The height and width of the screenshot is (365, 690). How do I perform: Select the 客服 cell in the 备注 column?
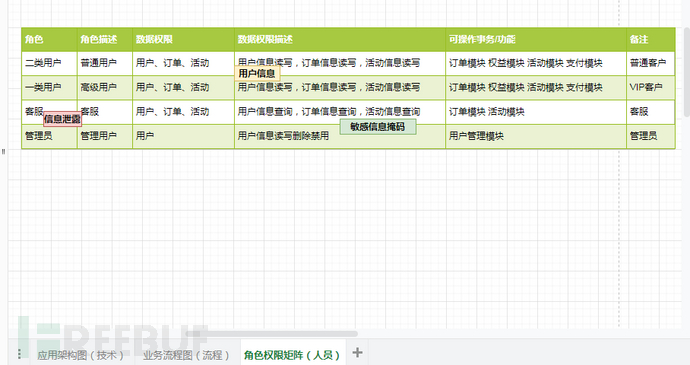click(x=651, y=112)
